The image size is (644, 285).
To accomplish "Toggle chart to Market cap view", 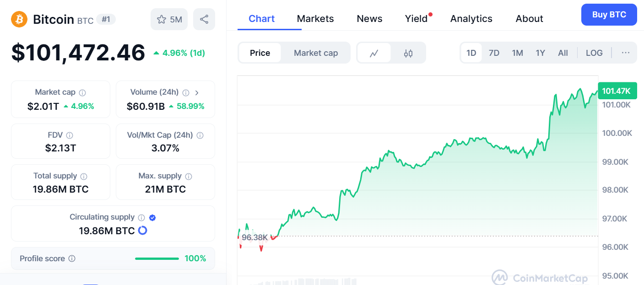I will click(316, 53).
